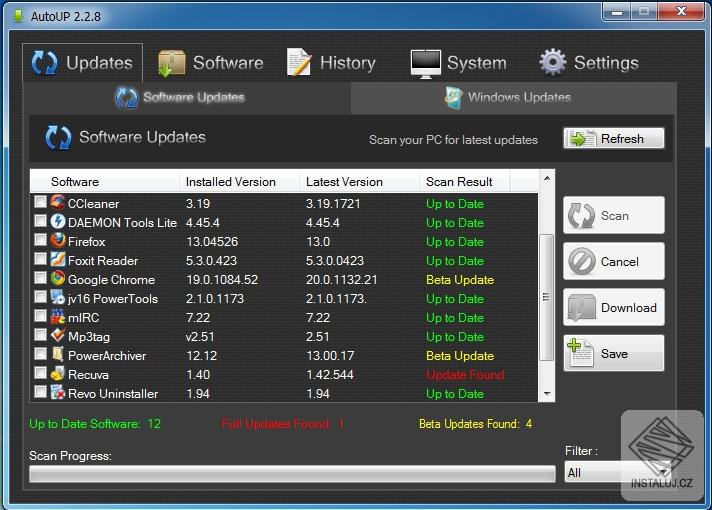712x510 pixels.
Task: Click PowerArchiver's Beta Update result
Action: (460, 356)
